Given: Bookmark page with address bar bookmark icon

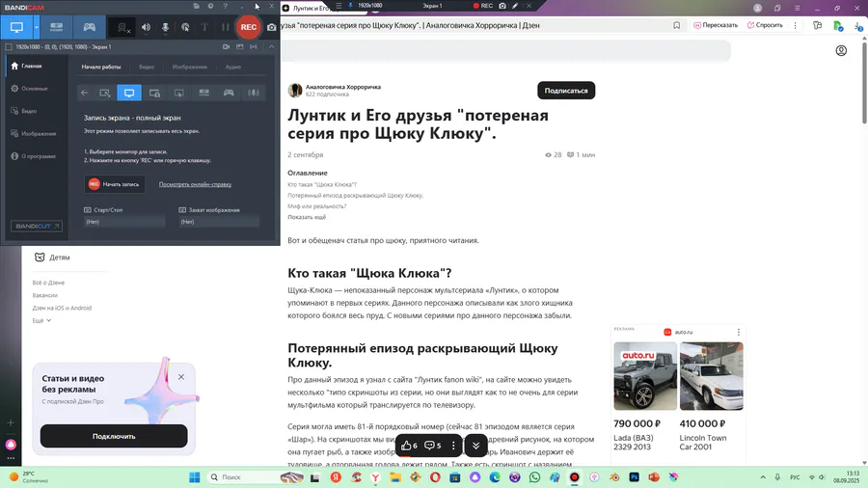Looking at the screenshot, I should [x=676, y=25].
